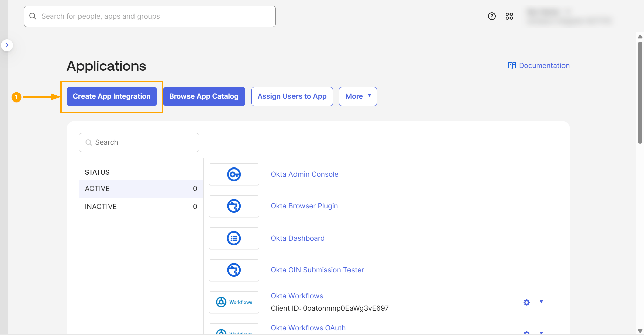Image resolution: width=644 pixels, height=335 pixels.
Task: Click the scrollbar up arrow
Action: coord(640,37)
